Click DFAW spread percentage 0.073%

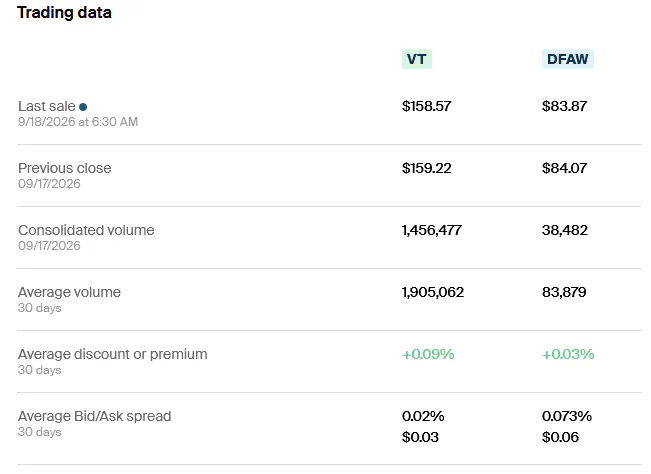click(x=567, y=416)
